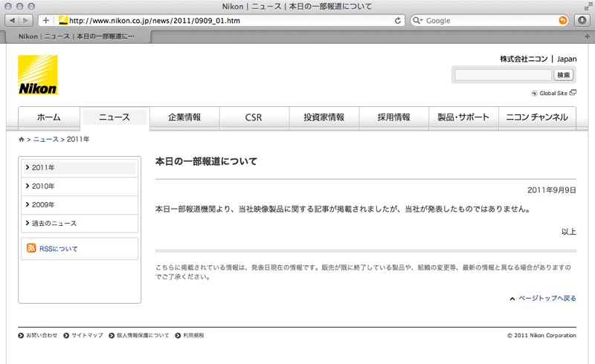
Task: Open a new tab with plus icon
Action: 587,36
